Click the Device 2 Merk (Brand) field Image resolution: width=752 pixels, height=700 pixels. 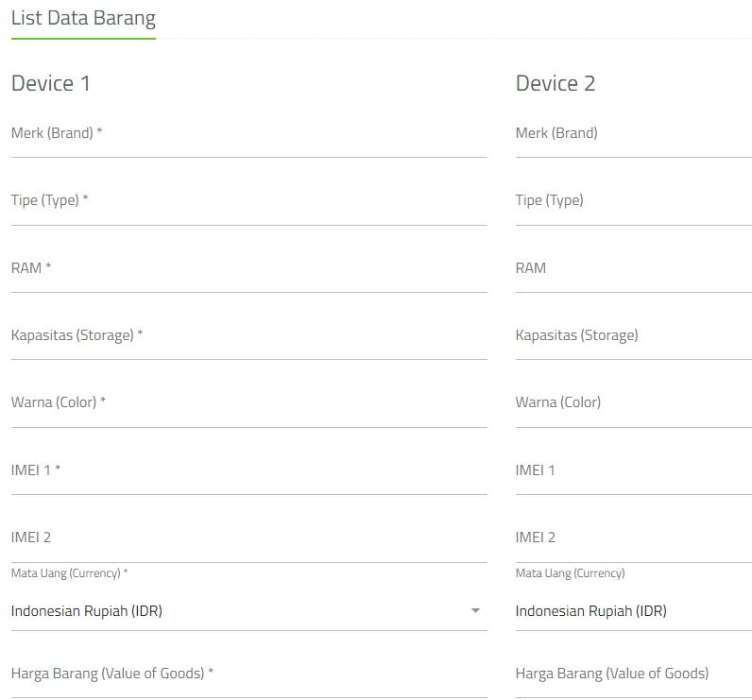pos(633,135)
